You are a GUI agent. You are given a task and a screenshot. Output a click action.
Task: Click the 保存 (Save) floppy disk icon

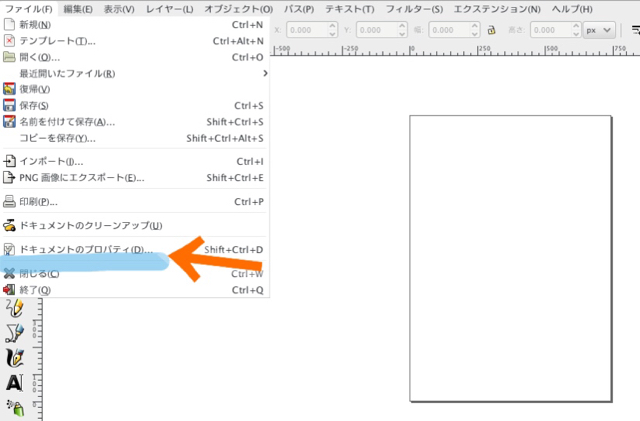click(x=10, y=105)
